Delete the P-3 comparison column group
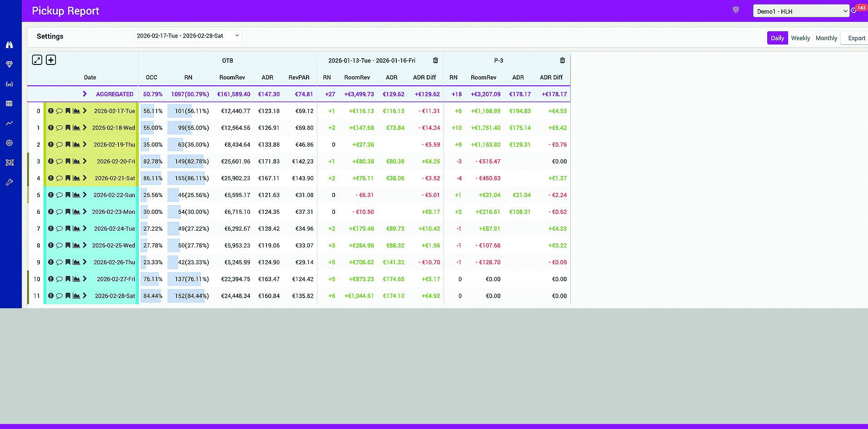The height and width of the screenshot is (429, 868). click(x=562, y=60)
